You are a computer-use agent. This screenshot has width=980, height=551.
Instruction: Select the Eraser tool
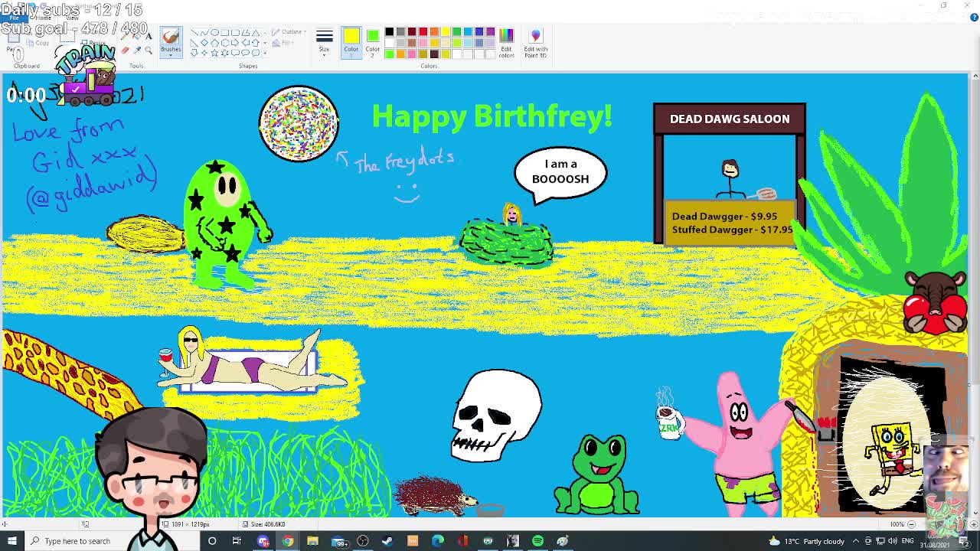click(126, 51)
